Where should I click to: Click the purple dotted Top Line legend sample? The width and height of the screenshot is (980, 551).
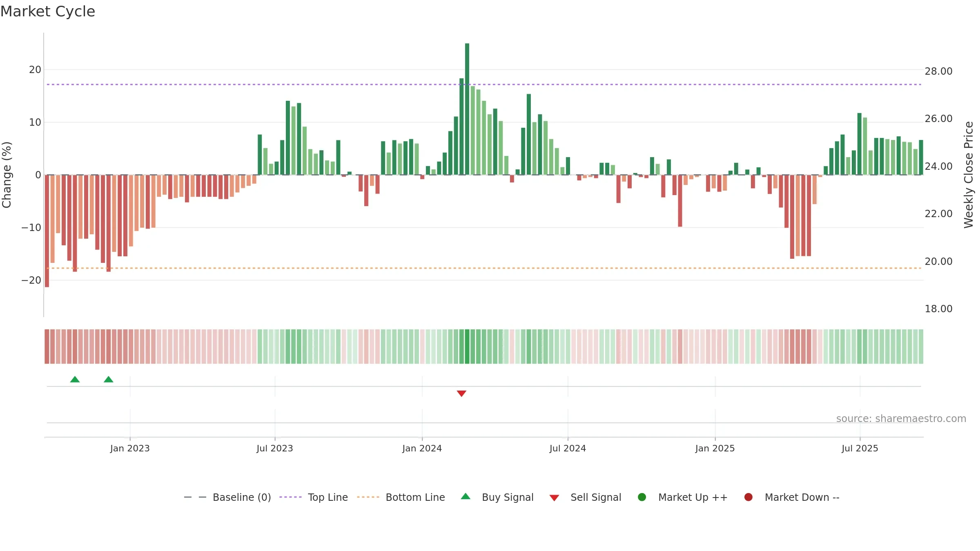point(290,497)
